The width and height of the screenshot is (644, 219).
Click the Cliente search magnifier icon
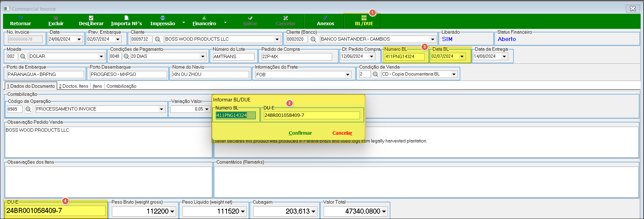click(158, 39)
